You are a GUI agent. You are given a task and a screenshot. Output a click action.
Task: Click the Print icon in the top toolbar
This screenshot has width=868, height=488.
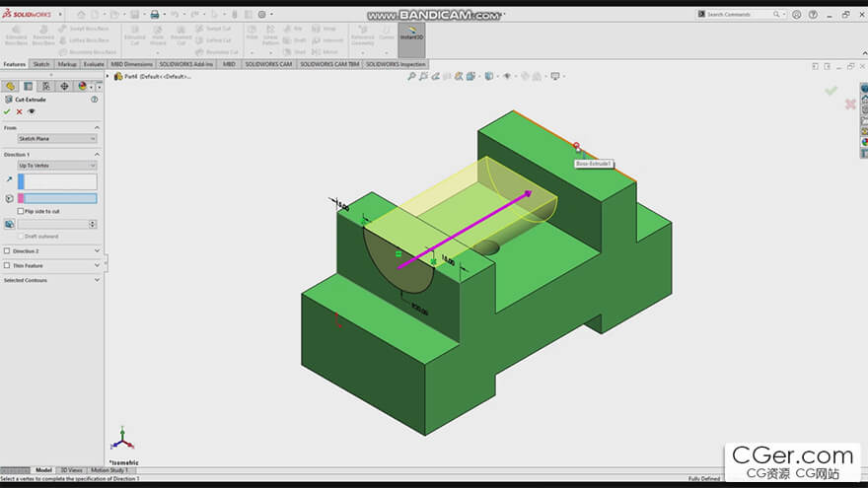(x=155, y=15)
